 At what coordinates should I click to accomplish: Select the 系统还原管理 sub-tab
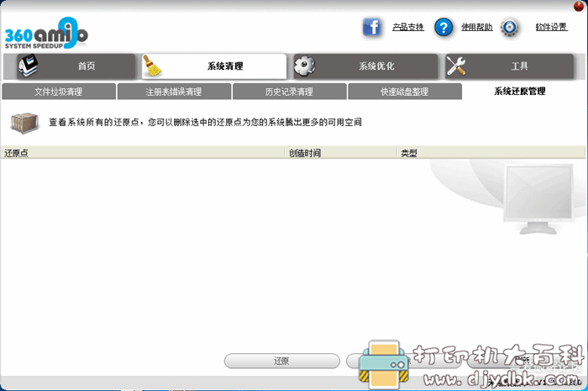(x=520, y=91)
